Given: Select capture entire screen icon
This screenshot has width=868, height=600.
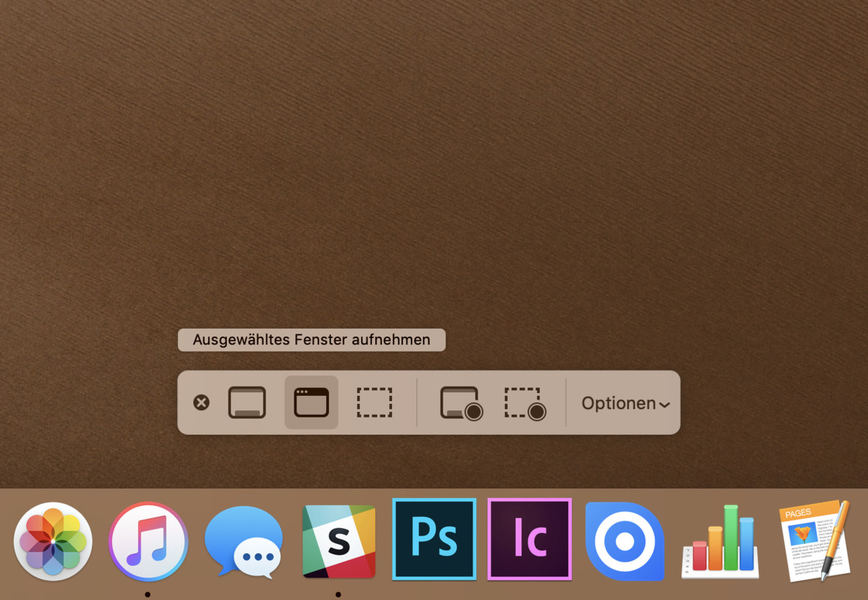Looking at the screenshot, I should (247, 402).
